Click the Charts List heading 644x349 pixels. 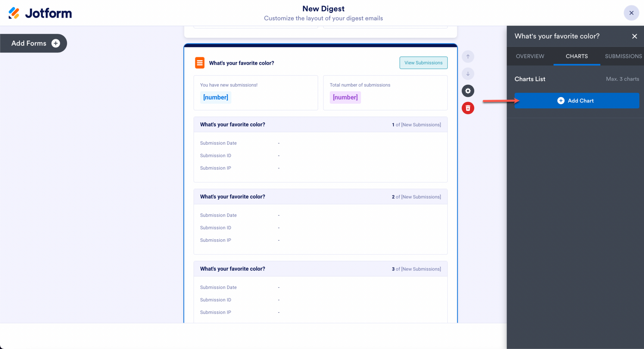point(530,79)
